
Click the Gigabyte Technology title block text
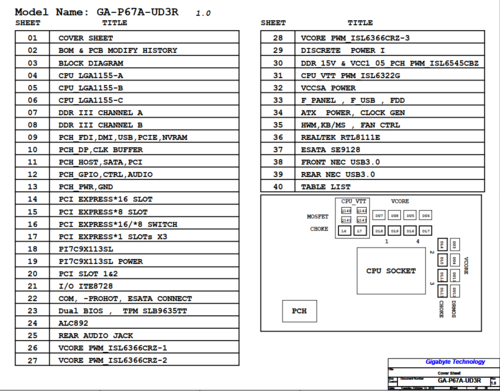click(x=455, y=362)
